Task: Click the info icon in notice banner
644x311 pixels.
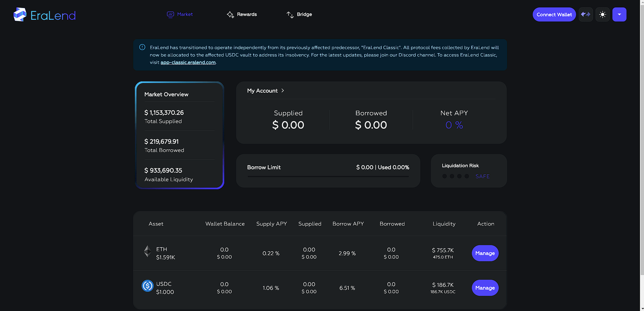Action: (142, 47)
